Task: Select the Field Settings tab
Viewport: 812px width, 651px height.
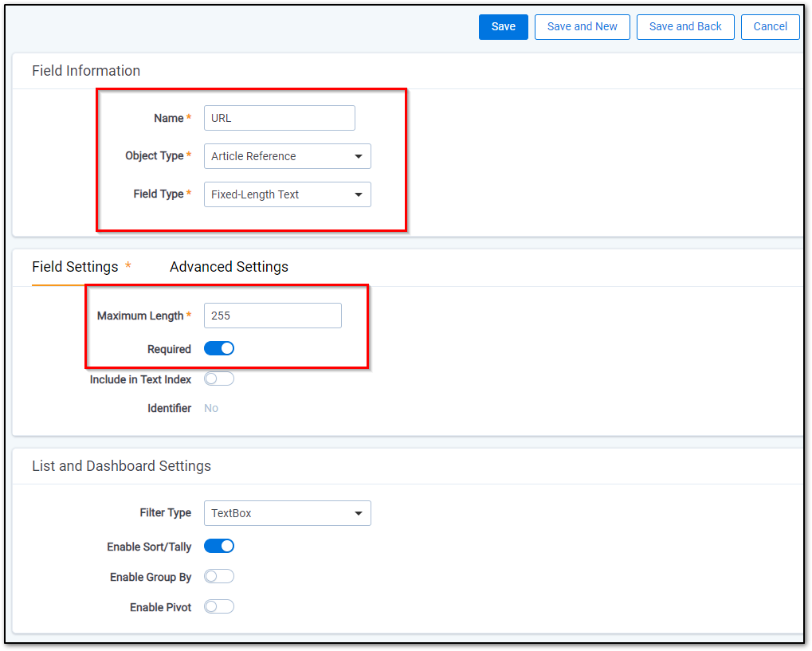Action: click(x=75, y=267)
